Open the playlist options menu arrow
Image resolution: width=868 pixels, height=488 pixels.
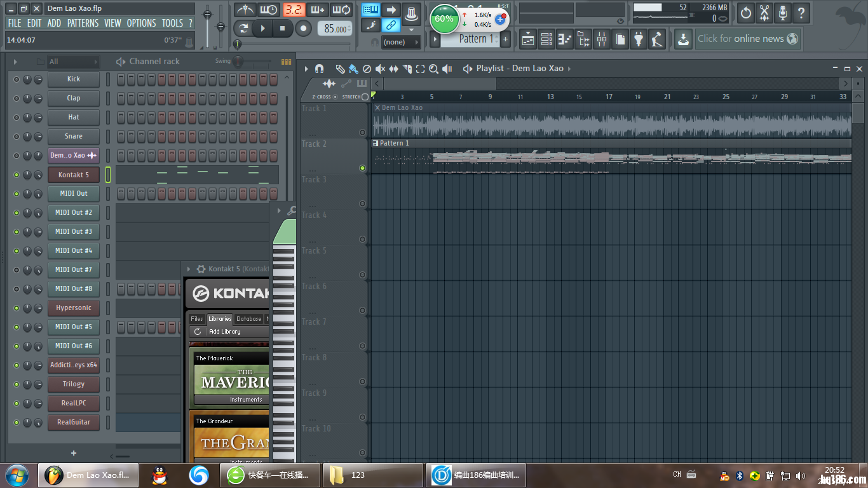(306, 69)
